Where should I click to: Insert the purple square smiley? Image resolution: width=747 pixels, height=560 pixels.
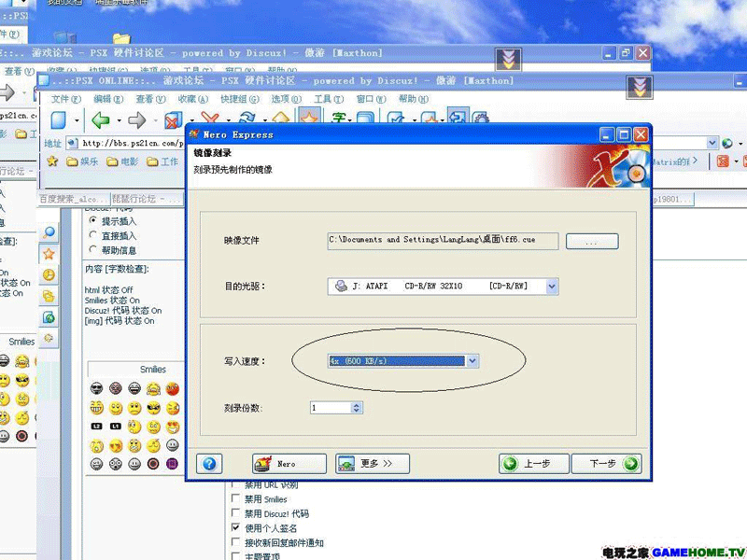coord(172,463)
